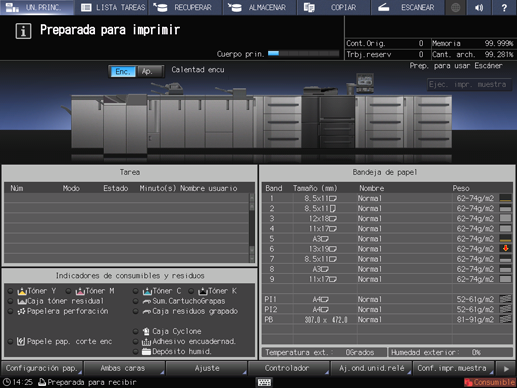Viewport: 517px width, 388px height.
Task: Click the information icon beside Preparada para imprimir
Action: click(23, 31)
